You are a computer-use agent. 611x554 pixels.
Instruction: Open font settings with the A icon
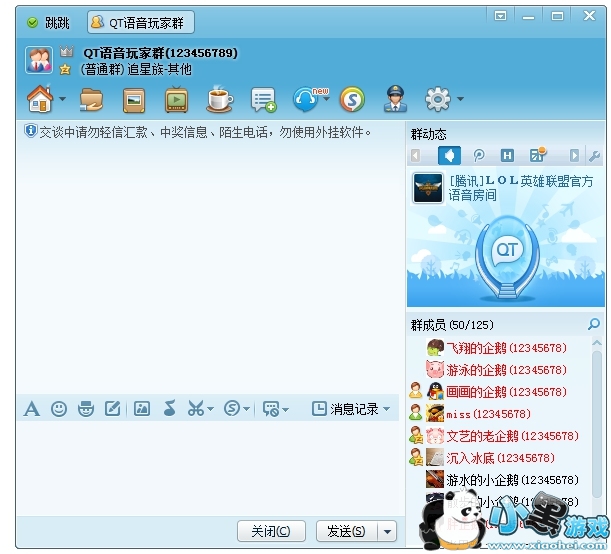coord(32,409)
